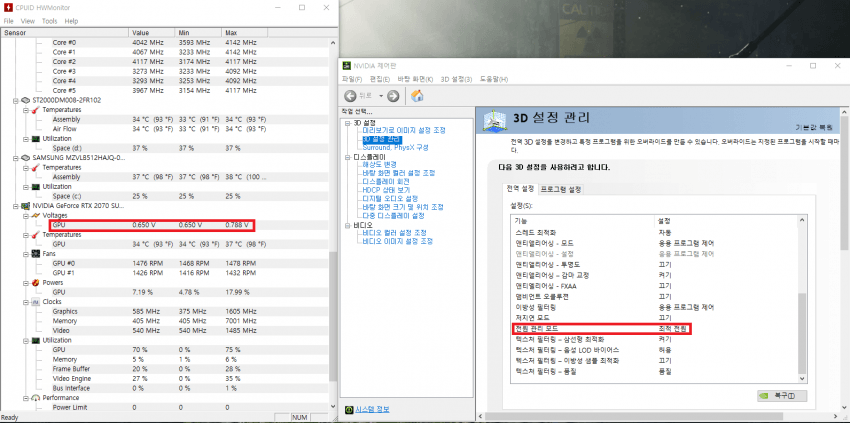The width and height of the screenshot is (850, 423).
Task: Select the 앤티앨리어싱 - FXAA setting row
Action: [x=655, y=286]
